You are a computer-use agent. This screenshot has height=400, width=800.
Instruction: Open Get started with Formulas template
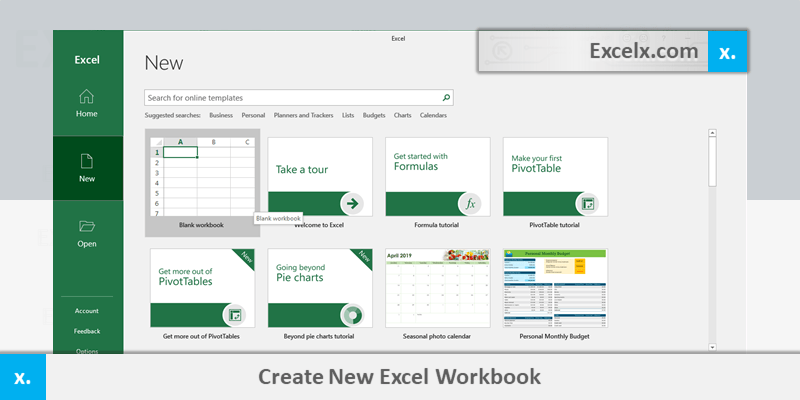438,177
